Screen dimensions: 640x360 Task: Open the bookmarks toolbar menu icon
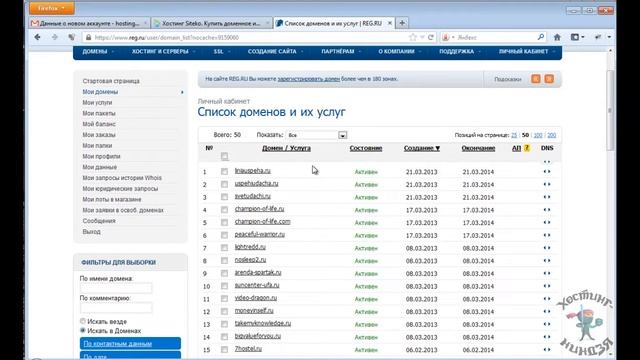(x=577, y=37)
